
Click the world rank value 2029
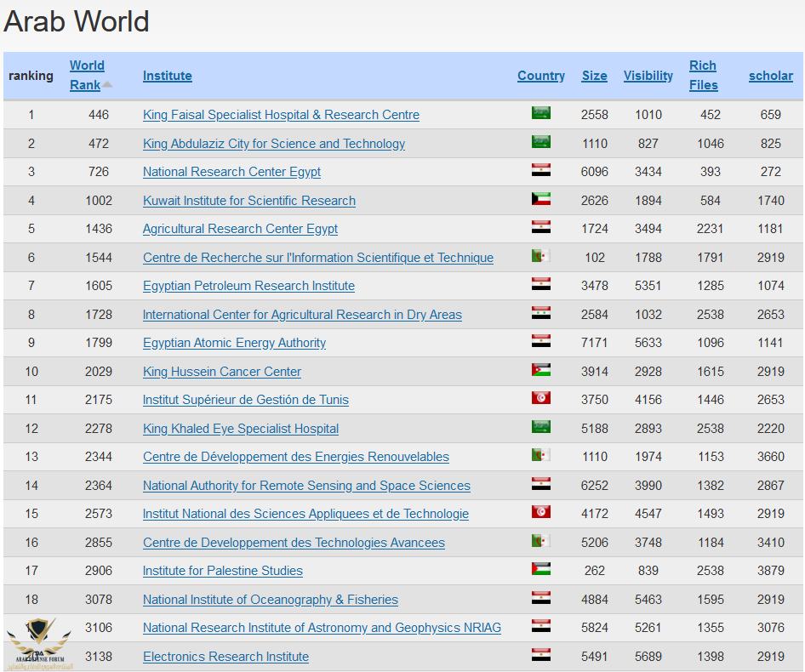tap(99, 371)
